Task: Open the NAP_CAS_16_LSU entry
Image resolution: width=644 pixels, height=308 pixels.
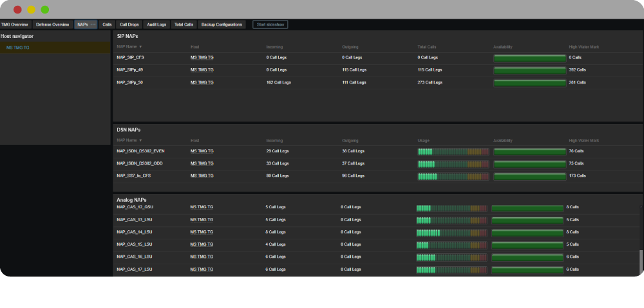Action: [x=134, y=257]
